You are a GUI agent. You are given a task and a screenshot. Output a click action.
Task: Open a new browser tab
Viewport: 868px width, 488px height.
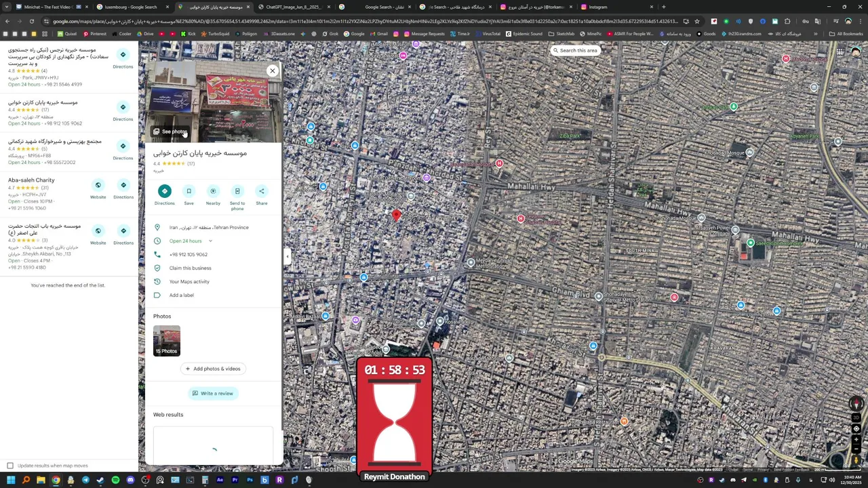pos(663,7)
